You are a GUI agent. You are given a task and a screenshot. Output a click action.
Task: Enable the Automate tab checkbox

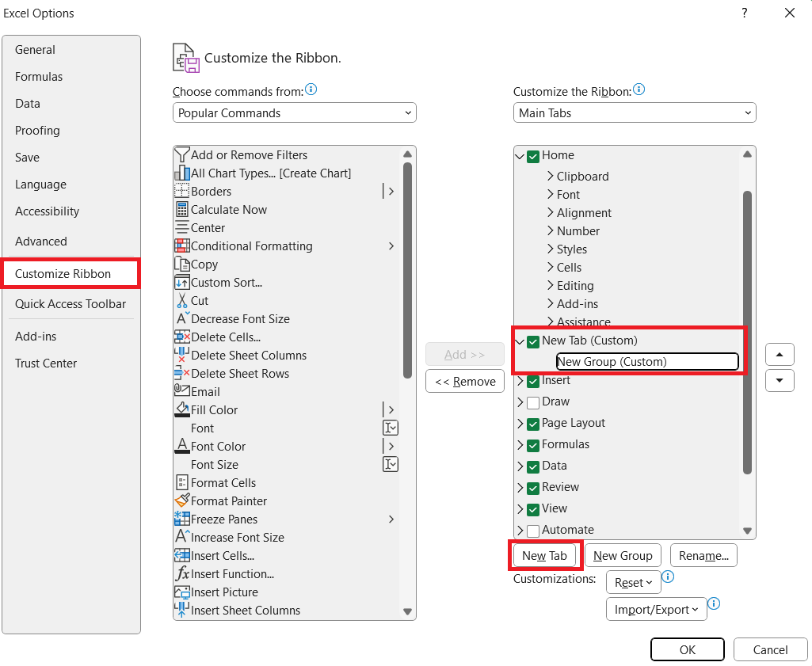tap(533, 531)
